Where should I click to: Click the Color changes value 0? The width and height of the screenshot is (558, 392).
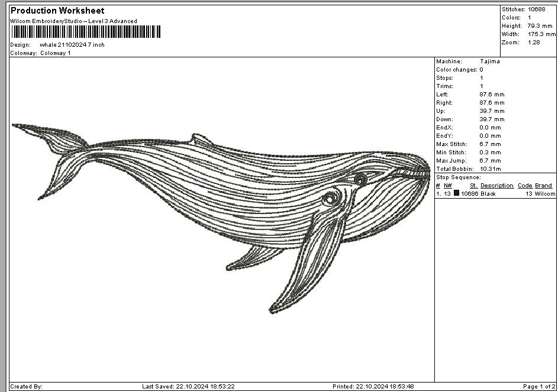click(x=481, y=70)
